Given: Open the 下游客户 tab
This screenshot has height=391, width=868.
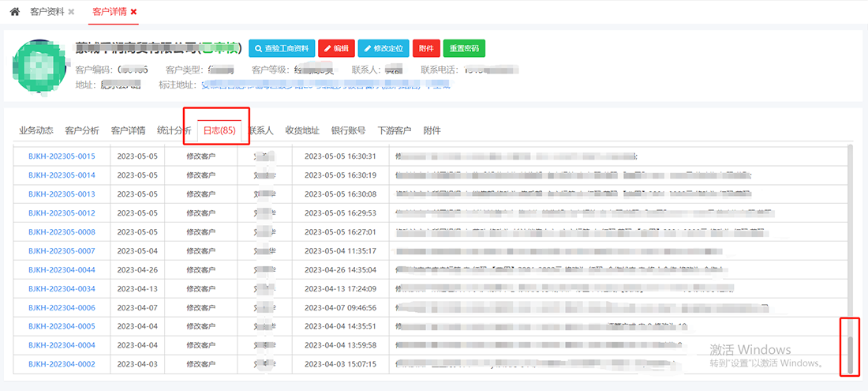Looking at the screenshot, I should tap(394, 130).
